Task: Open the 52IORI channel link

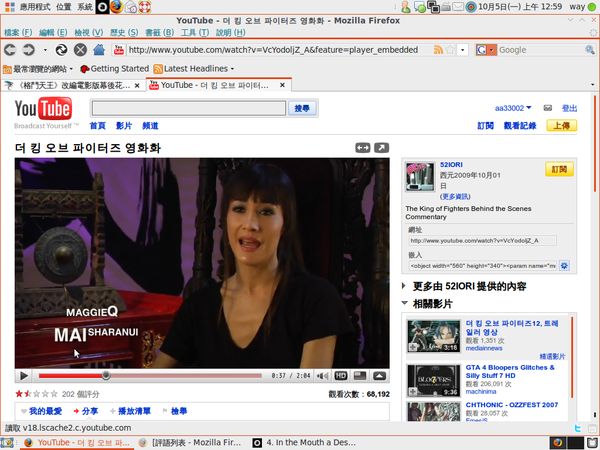Action: tap(451, 165)
